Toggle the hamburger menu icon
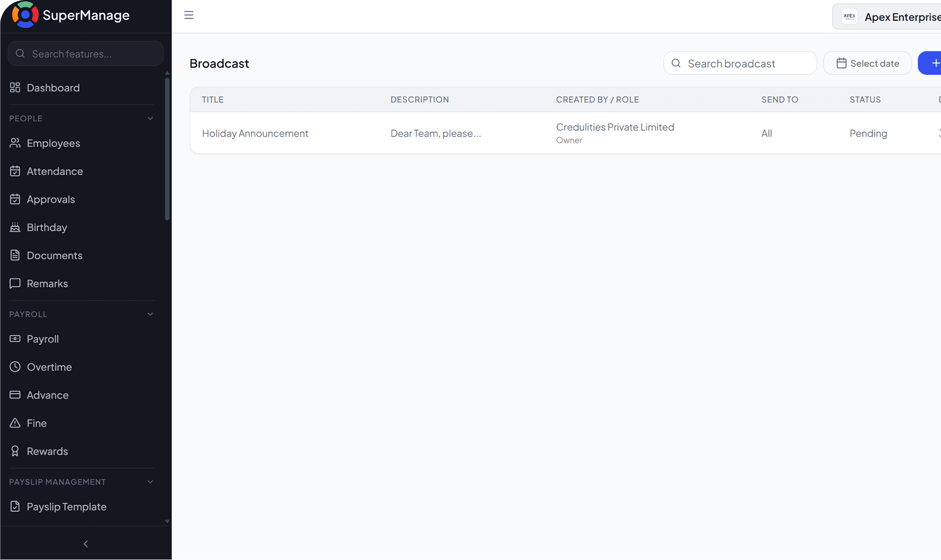The width and height of the screenshot is (941, 560). tap(189, 15)
